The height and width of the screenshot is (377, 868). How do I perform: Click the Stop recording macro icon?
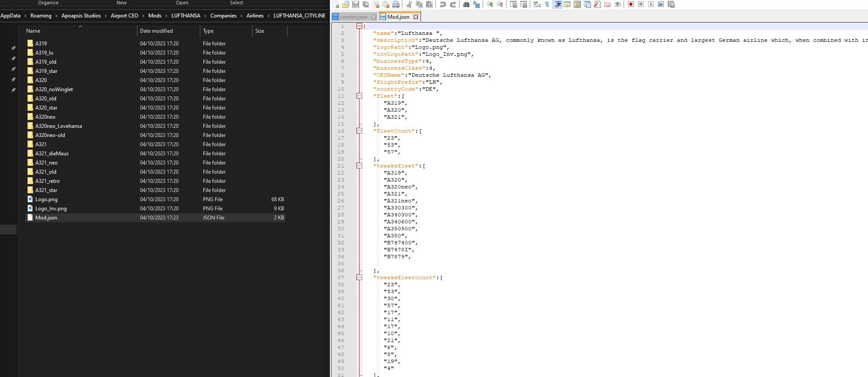point(641,4)
